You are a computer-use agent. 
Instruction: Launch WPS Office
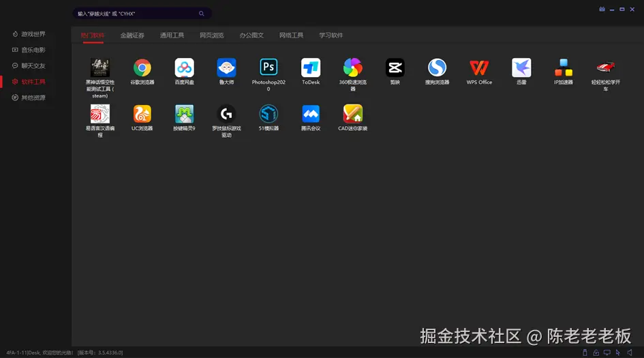click(x=479, y=68)
